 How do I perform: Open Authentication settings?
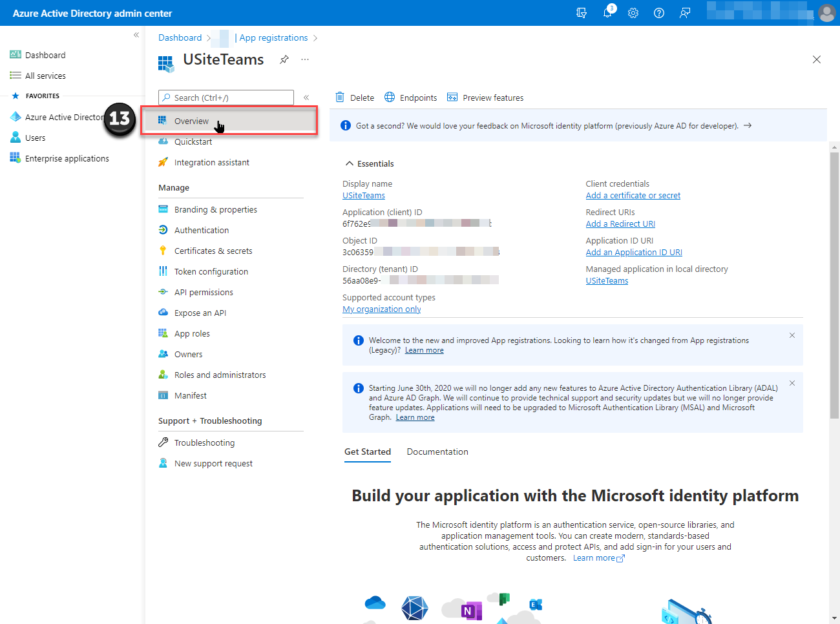[x=193, y=230]
